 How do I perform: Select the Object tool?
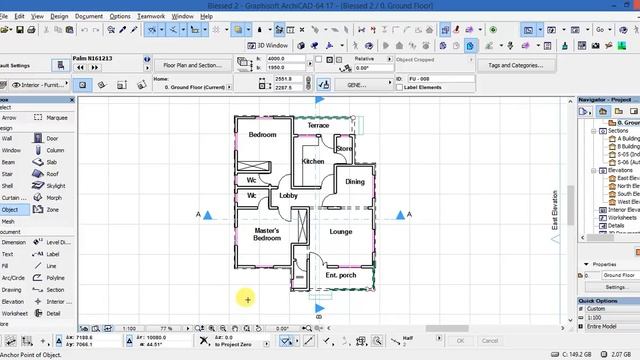point(14,209)
